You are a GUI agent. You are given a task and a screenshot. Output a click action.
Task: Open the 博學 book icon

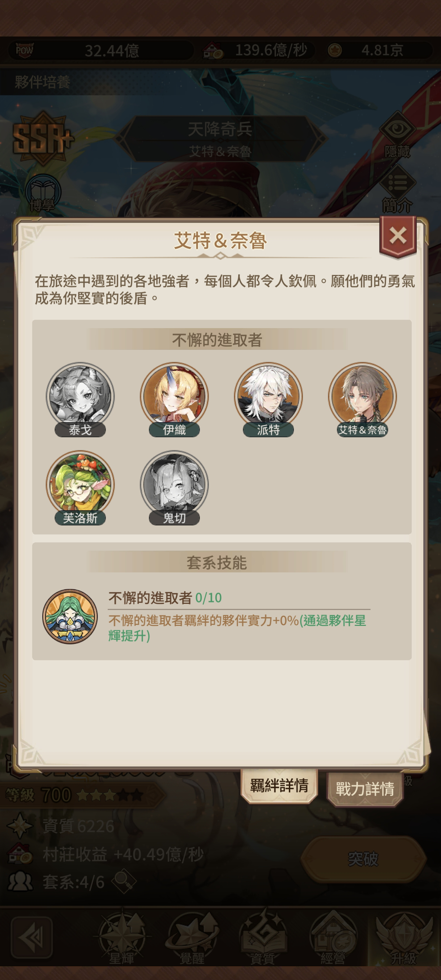click(43, 193)
